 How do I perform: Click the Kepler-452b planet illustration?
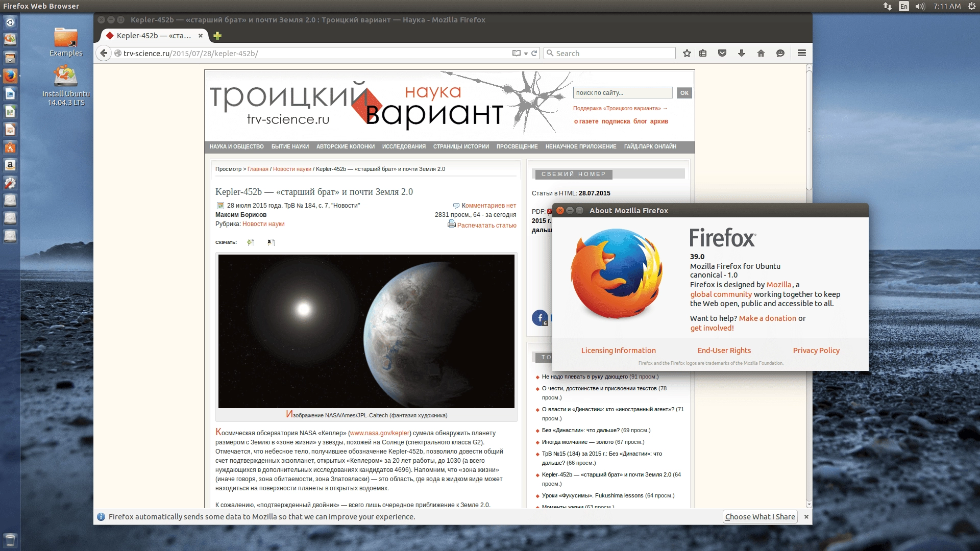point(366,331)
